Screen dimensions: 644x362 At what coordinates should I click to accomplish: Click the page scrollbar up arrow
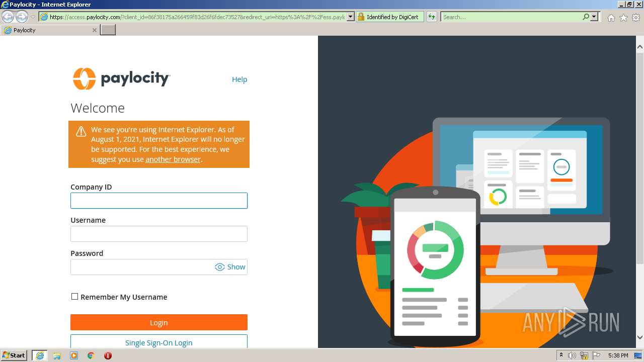tap(640, 47)
